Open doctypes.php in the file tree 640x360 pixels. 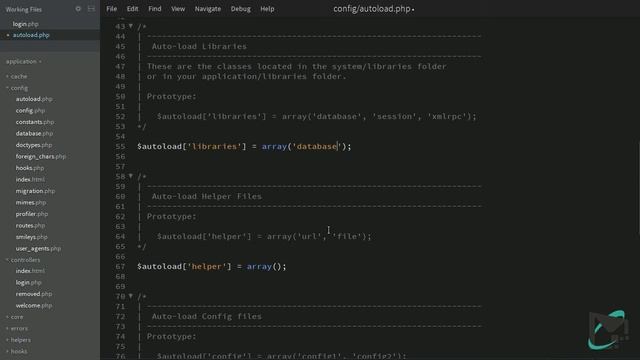(34, 145)
